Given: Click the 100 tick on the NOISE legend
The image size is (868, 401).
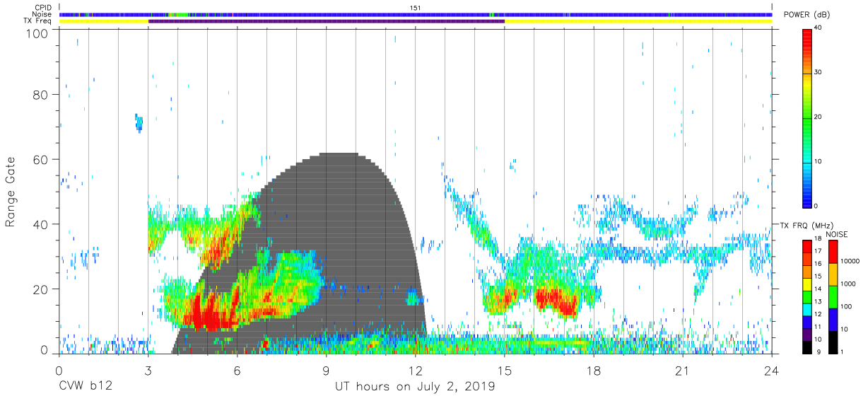Looking at the screenshot, I should pyautogui.click(x=847, y=306).
